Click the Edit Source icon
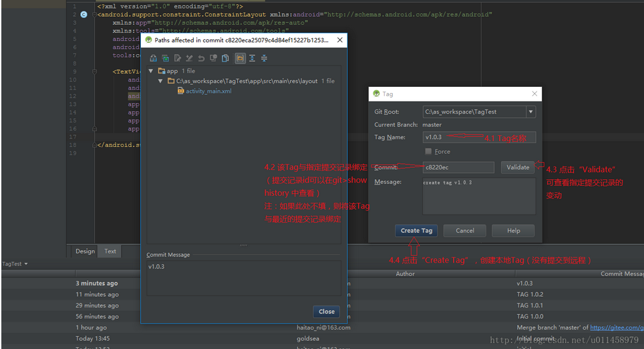The width and height of the screenshot is (644, 349). (x=178, y=58)
